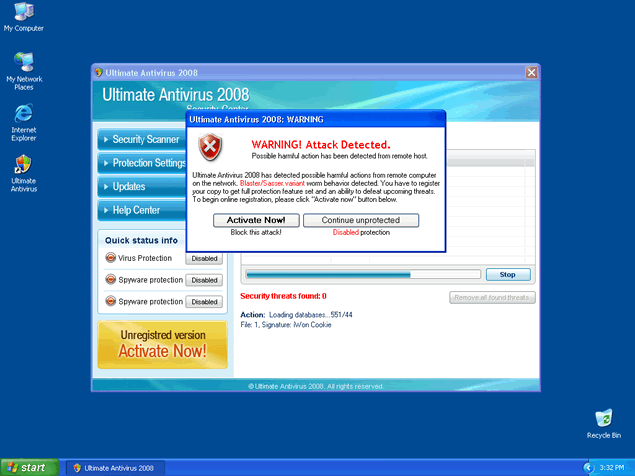Toggle the upper Spyware protection Disabled button

[x=204, y=280]
